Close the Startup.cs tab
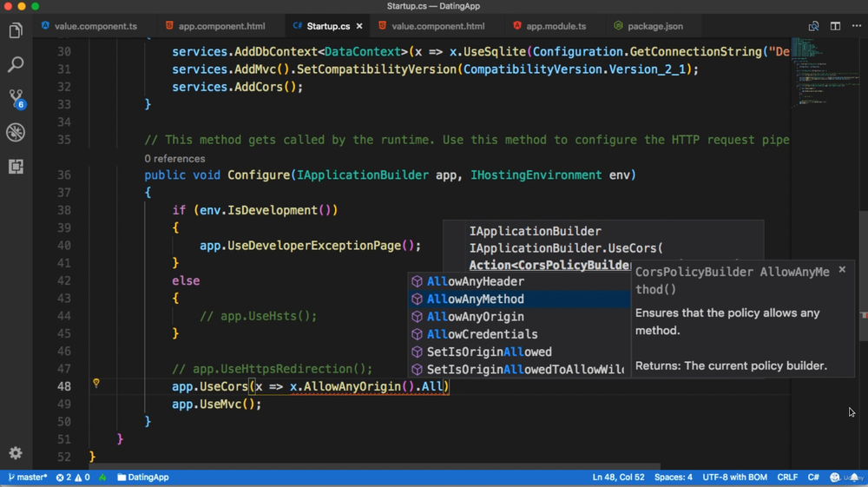Viewport: 868px width, 487px height. (359, 26)
